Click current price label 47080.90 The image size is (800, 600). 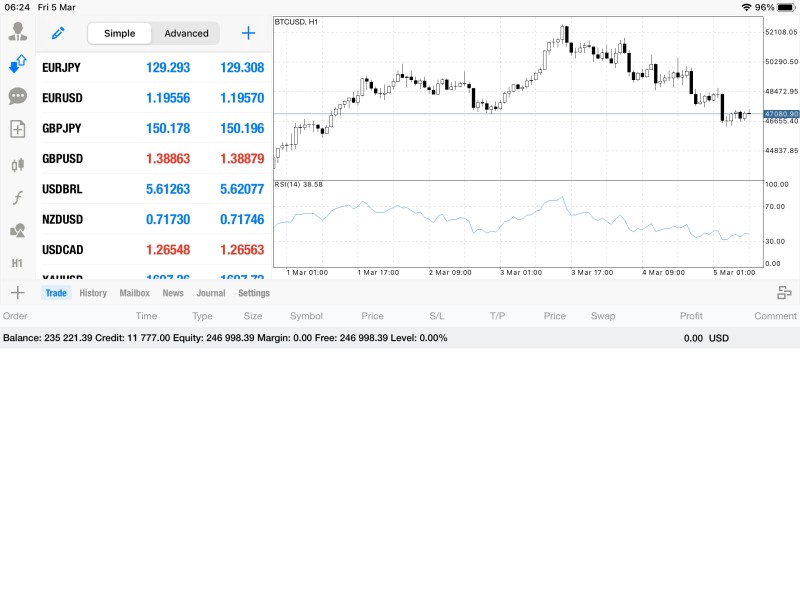(x=781, y=114)
